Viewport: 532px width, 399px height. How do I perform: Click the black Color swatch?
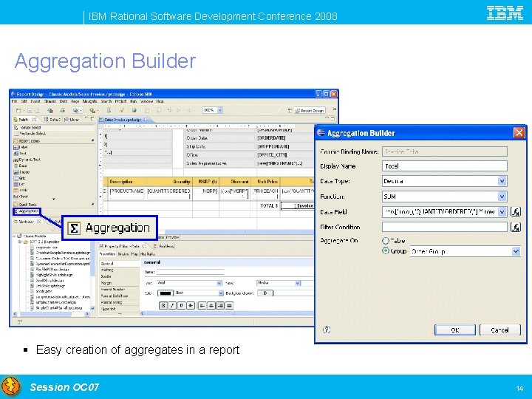click(166, 293)
